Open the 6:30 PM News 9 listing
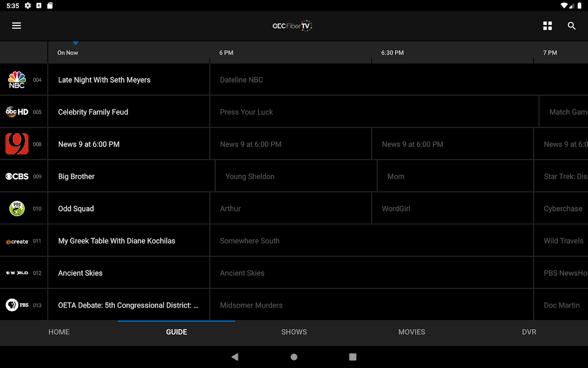588x368 pixels. 452,144
